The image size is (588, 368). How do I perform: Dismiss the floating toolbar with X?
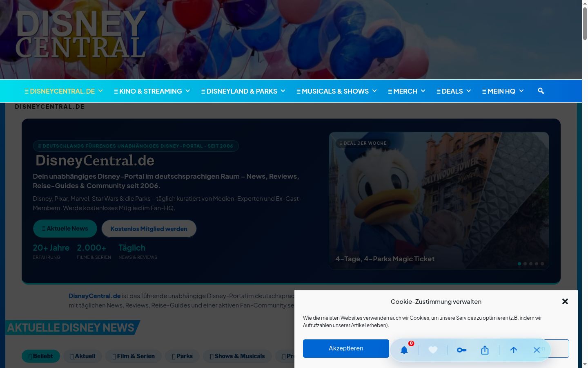tap(537, 350)
